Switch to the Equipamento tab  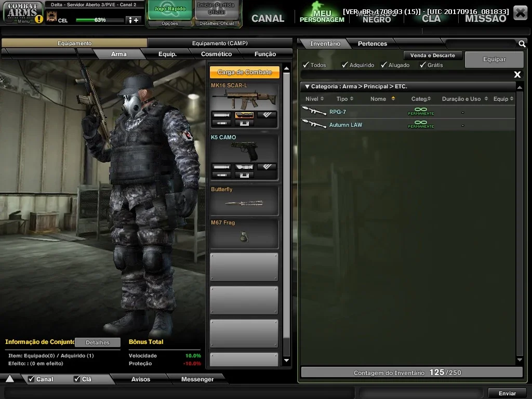point(74,43)
